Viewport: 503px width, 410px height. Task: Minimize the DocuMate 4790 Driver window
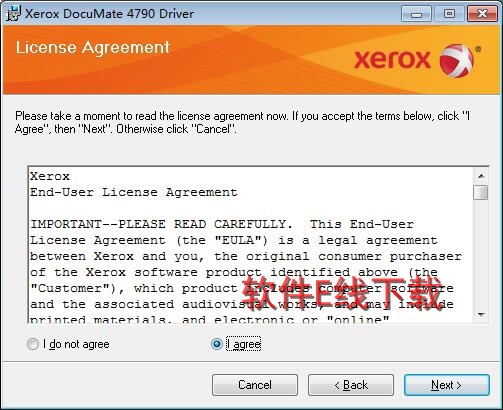point(416,14)
